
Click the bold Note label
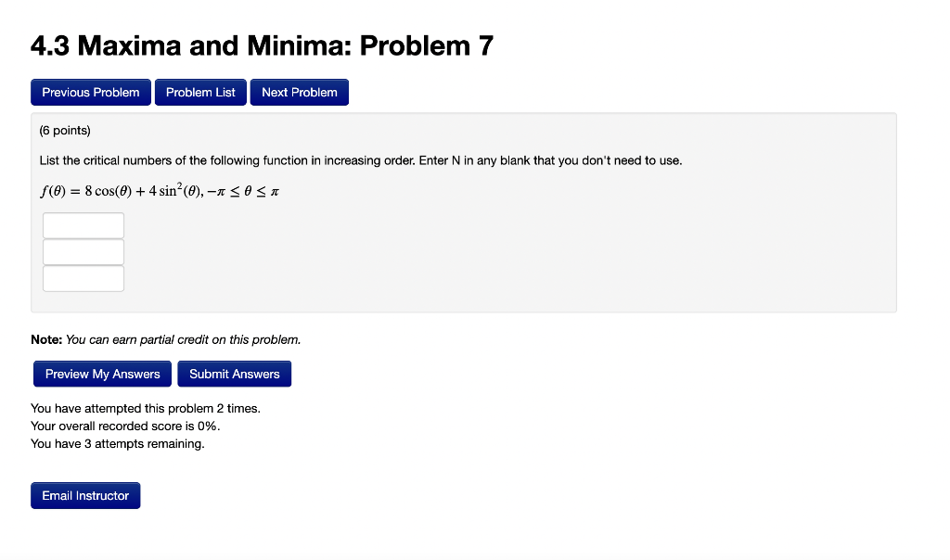click(x=45, y=339)
